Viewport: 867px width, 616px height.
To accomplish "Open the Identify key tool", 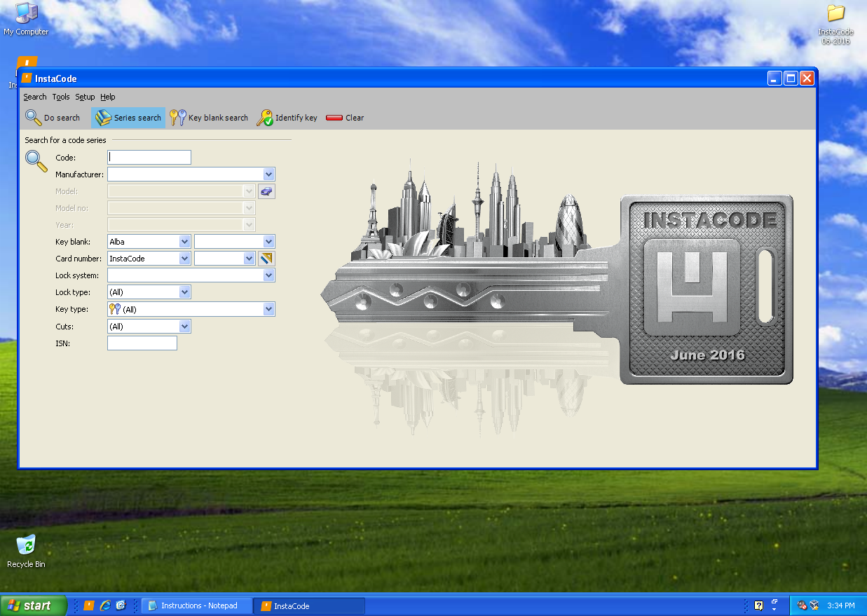I will 287,118.
